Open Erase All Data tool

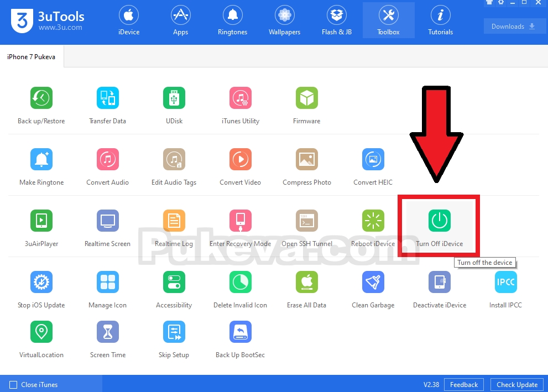coord(307,282)
